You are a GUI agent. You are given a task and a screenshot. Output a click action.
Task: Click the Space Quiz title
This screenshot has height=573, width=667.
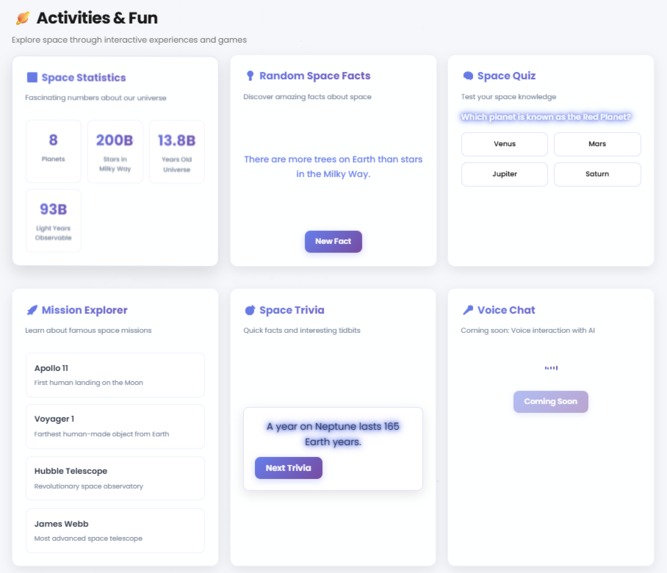tap(506, 76)
